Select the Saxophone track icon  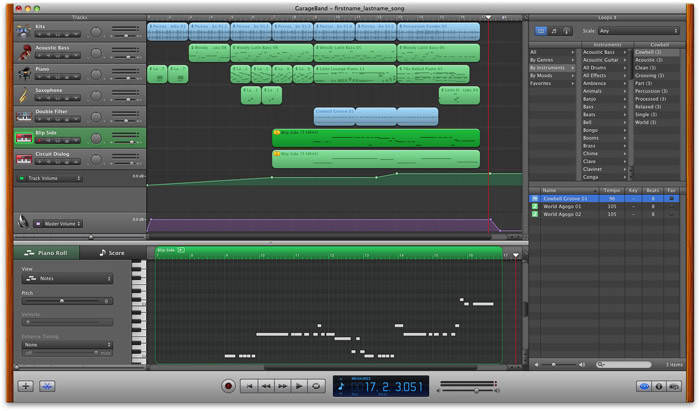(24, 95)
